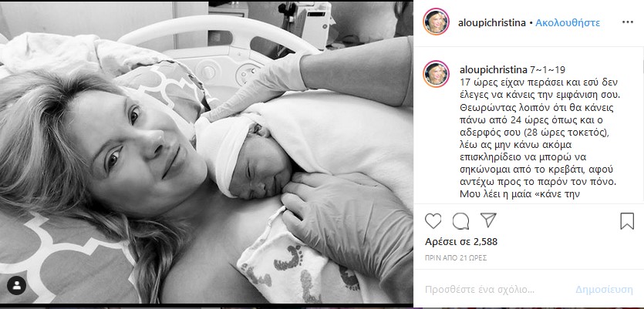Open comments via the speech bubble icon
The image size is (644, 309).
(x=460, y=221)
